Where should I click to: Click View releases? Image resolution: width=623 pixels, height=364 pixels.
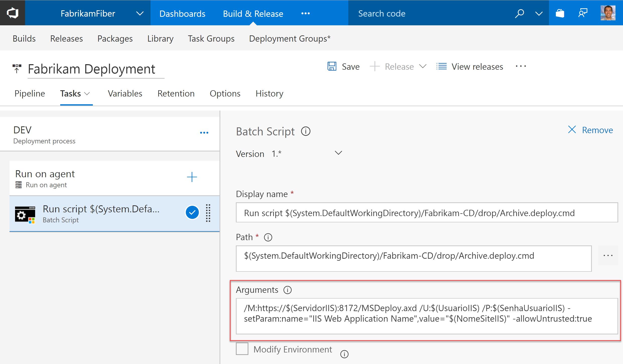(x=470, y=67)
